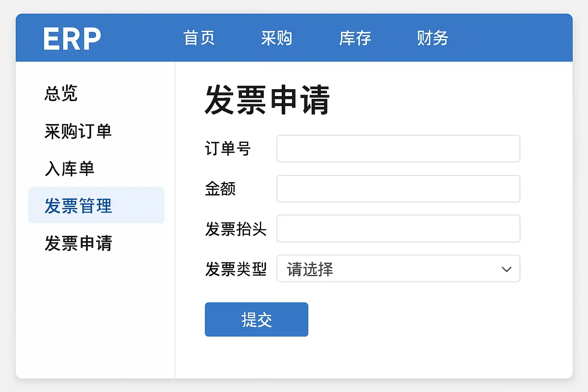
Task: Focus the 订单号 input field
Action: pos(398,149)
